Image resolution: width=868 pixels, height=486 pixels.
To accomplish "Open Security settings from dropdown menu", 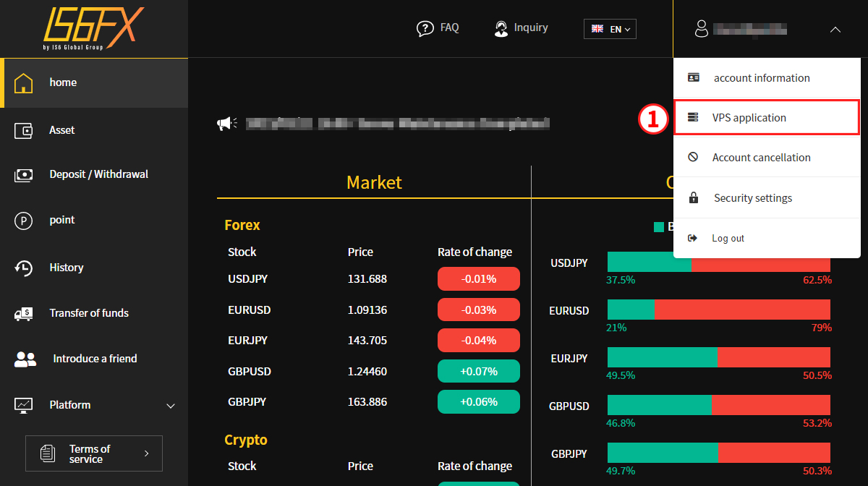I will click(767, 198).
